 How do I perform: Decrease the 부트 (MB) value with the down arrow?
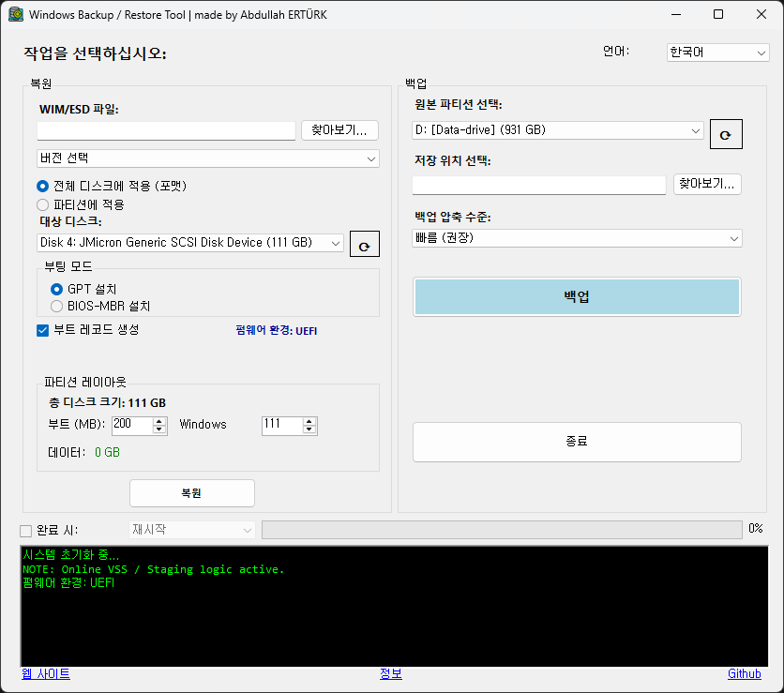click(x=159, y=429)
